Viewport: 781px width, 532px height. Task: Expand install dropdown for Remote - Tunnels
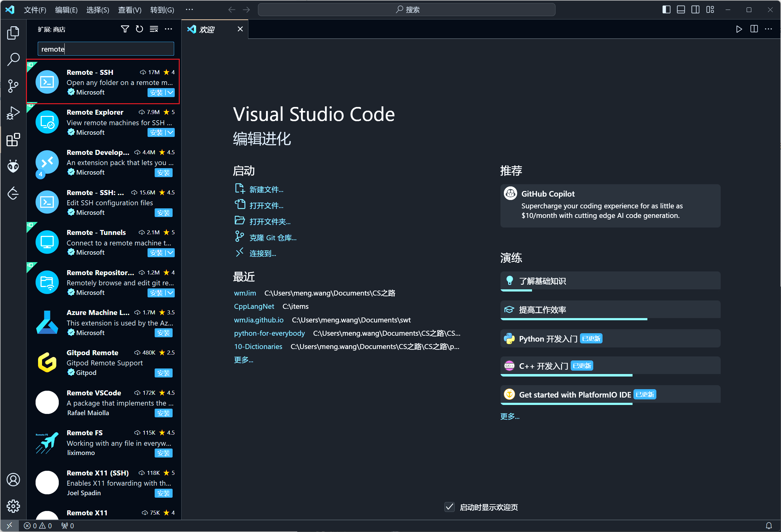point(171,253)
